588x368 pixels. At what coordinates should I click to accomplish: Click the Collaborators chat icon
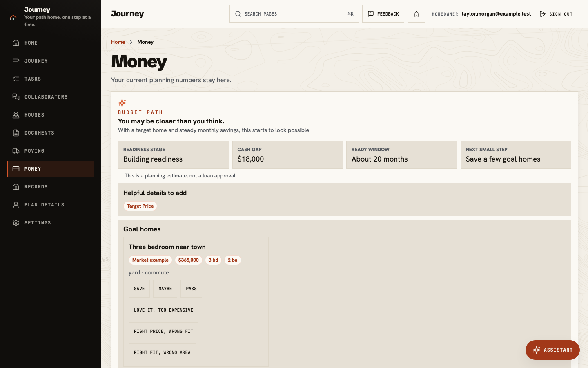point(16,97)
